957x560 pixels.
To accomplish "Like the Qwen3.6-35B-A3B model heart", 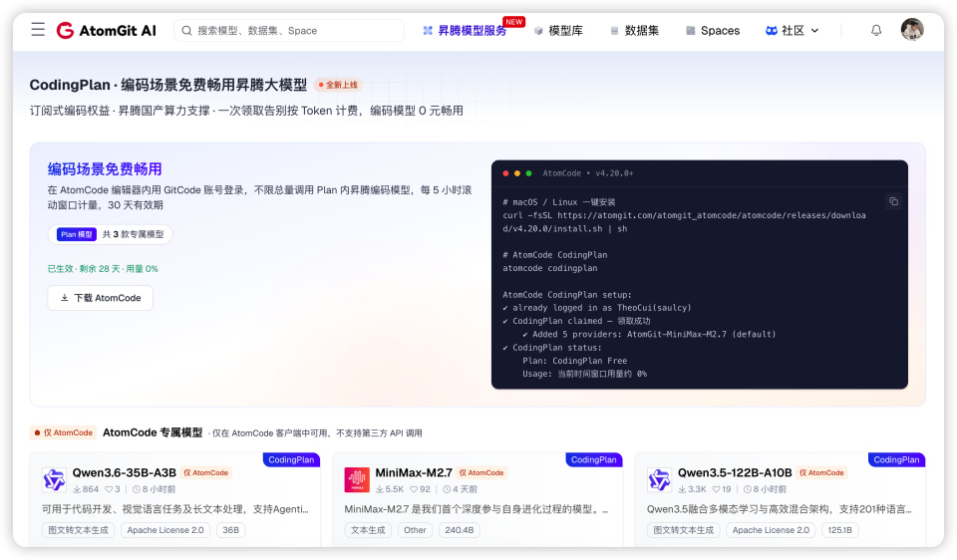I will point(108,489).
